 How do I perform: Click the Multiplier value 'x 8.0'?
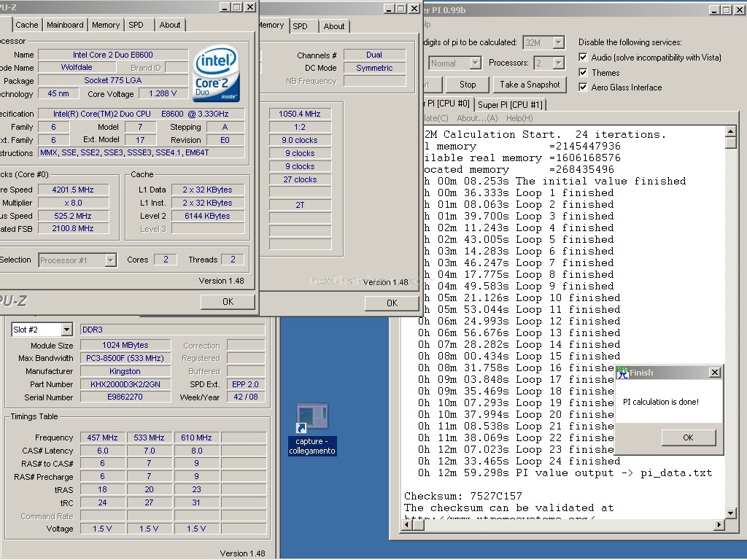point(73,203)
